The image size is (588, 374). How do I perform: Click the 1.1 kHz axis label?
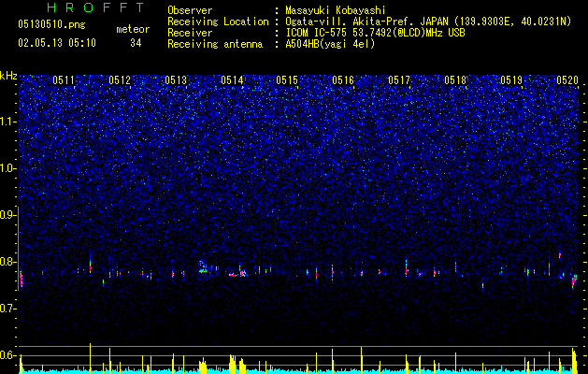(7, 122)
